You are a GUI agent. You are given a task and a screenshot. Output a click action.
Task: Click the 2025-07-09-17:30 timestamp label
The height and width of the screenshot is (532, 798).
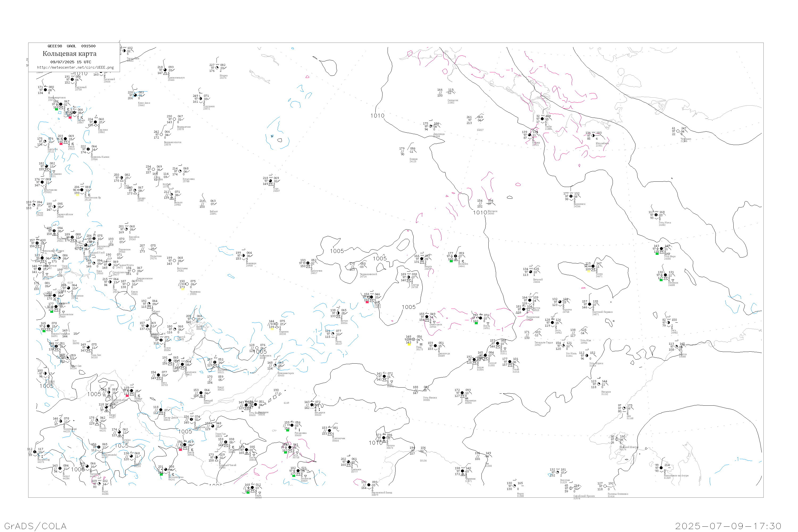tap(729, 526)
